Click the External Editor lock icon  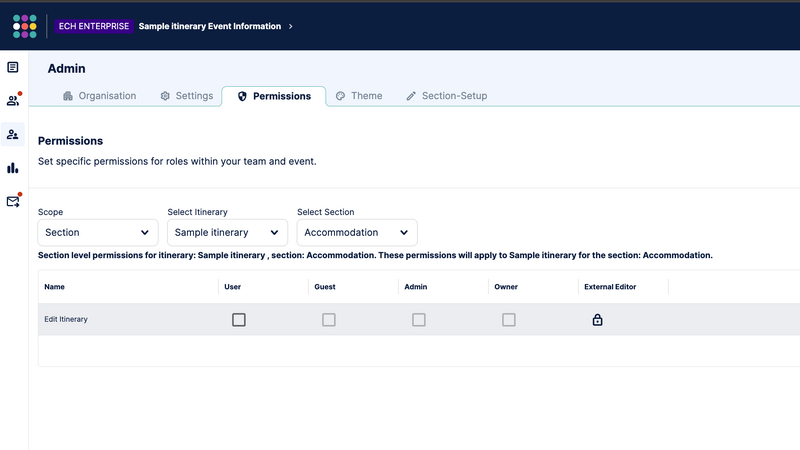tap(597, 320)
